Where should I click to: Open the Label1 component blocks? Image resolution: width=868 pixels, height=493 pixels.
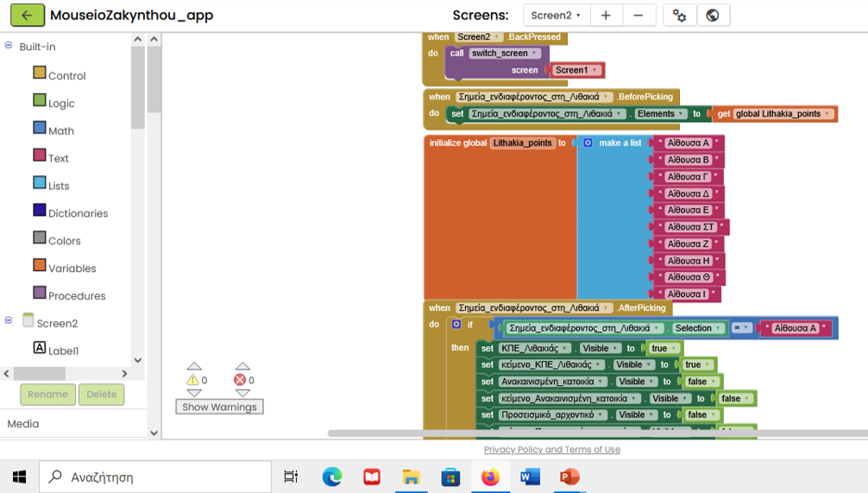click(63, 351)
